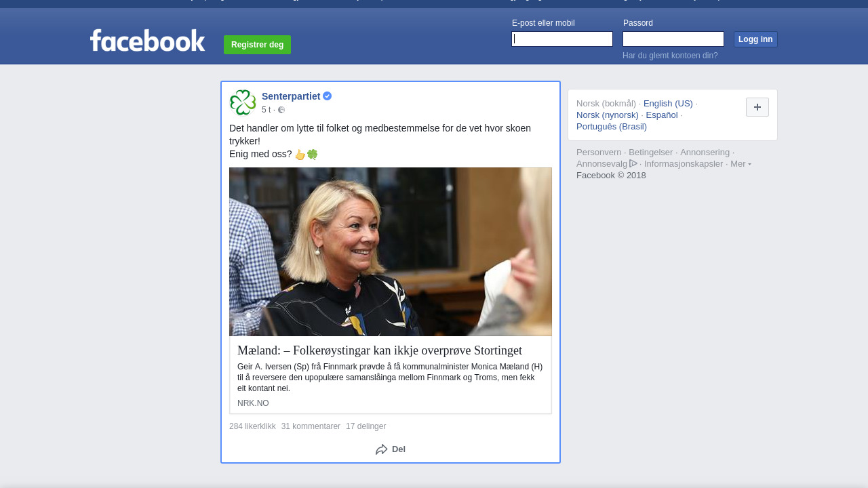This screenshot has width=868, height=488.
Task: Open the Betingelser footer link
Action: 650,152
